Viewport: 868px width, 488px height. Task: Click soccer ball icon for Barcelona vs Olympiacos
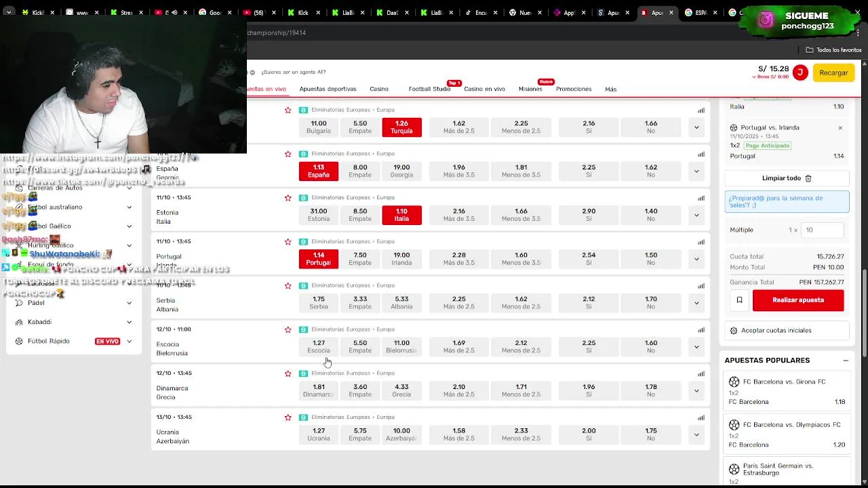coord(734,425)
